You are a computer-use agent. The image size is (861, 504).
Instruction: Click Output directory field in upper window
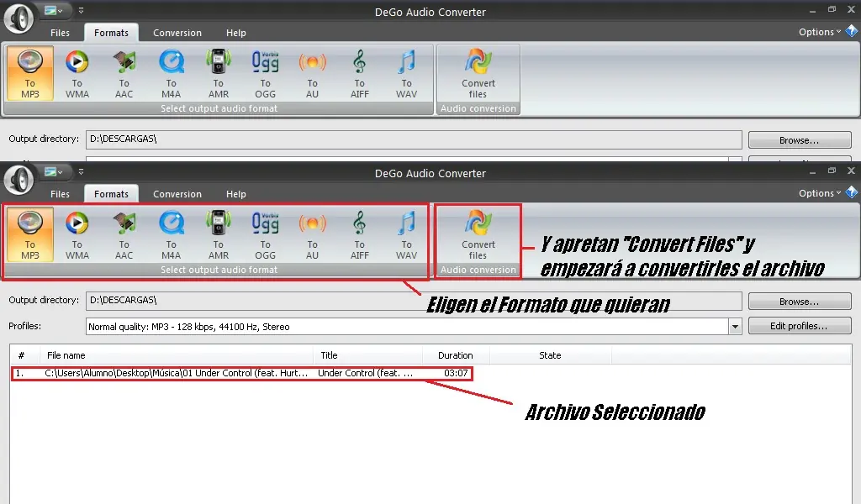(x=414, y=139)
